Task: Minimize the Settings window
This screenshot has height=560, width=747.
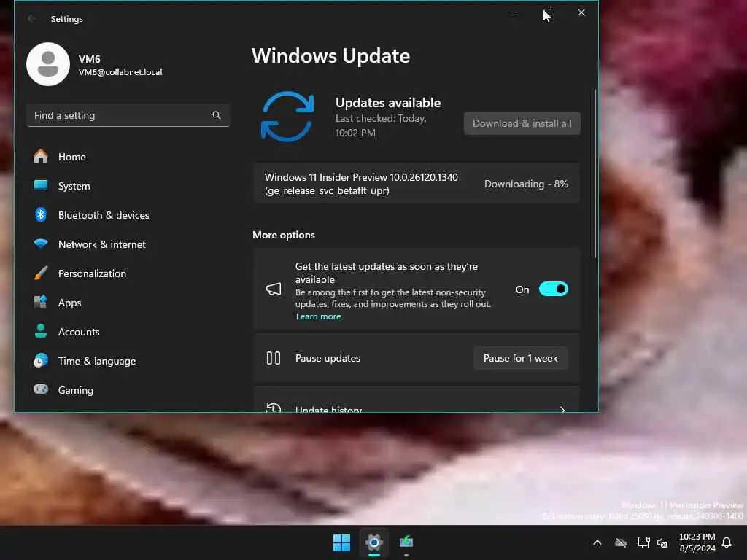Action: (x=514, y=13)
